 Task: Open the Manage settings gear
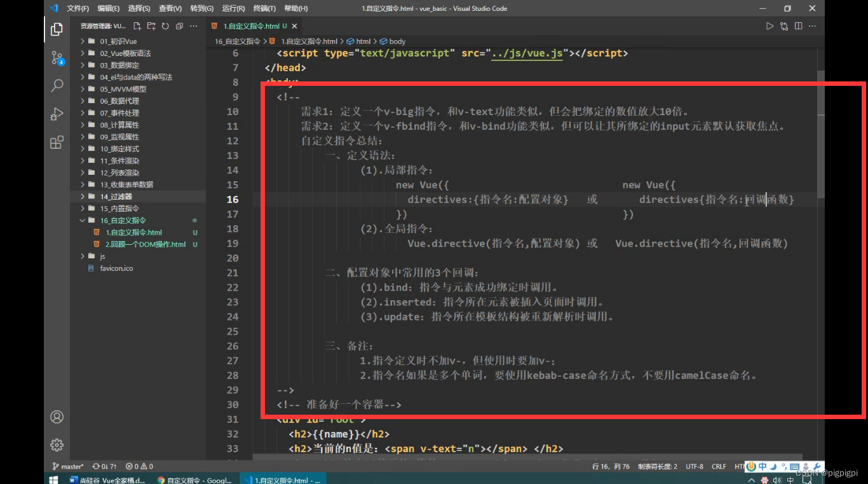57,445
